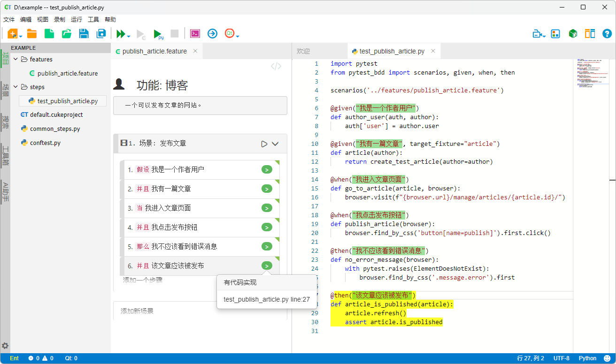616x364 pixels.
Task: Run step 4 我点击发布按钮 with its green arrow
Action: (267, 227)
